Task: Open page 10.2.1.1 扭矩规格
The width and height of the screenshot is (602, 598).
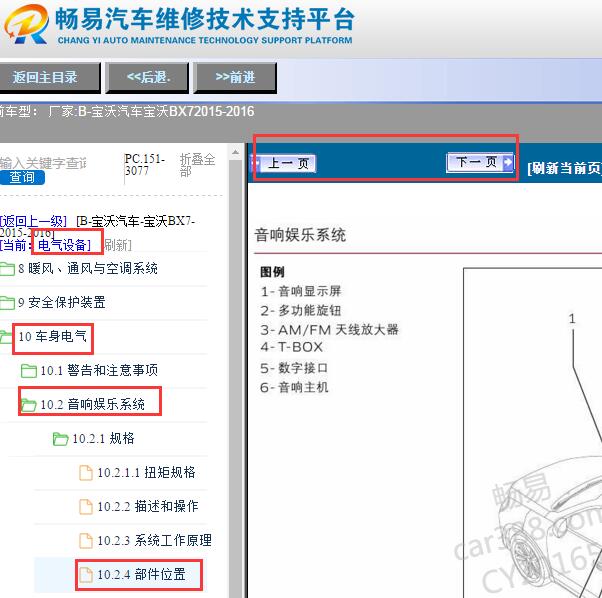Action: coord(146,472)
